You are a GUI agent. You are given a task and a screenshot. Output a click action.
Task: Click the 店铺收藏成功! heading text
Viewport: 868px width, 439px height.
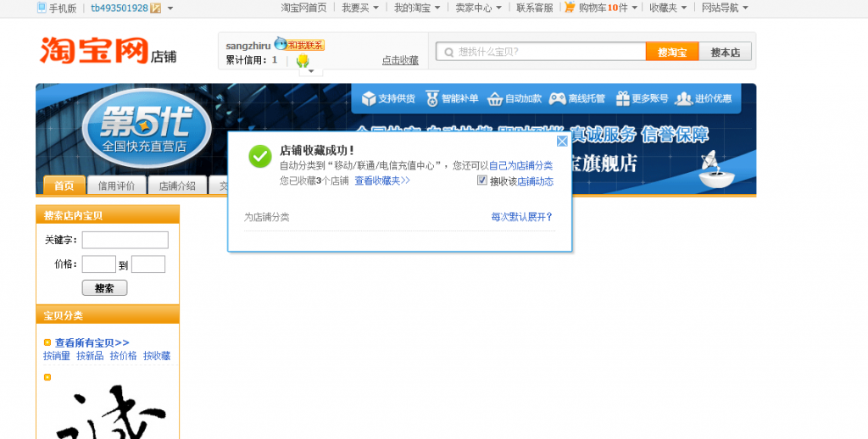(317, 150)
